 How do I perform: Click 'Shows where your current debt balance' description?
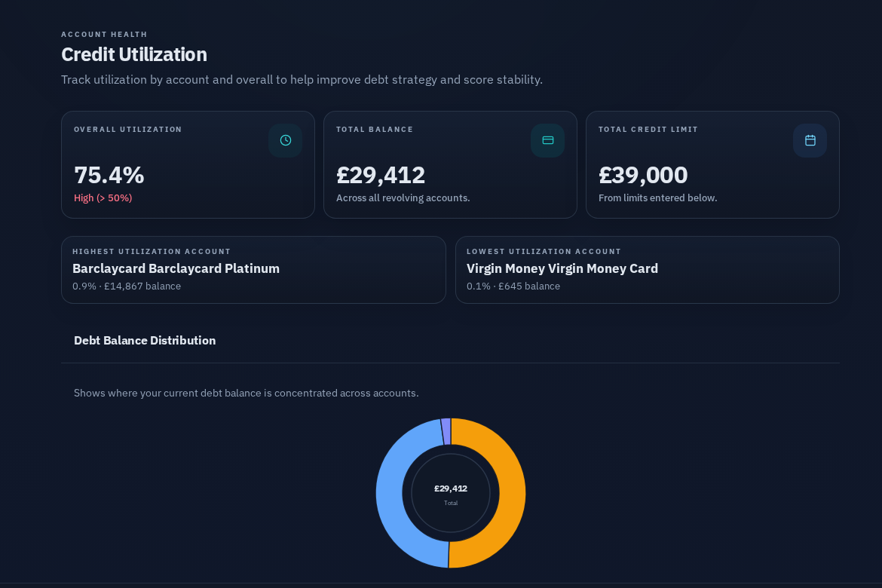pyautogui.click(x=246, y=393)
